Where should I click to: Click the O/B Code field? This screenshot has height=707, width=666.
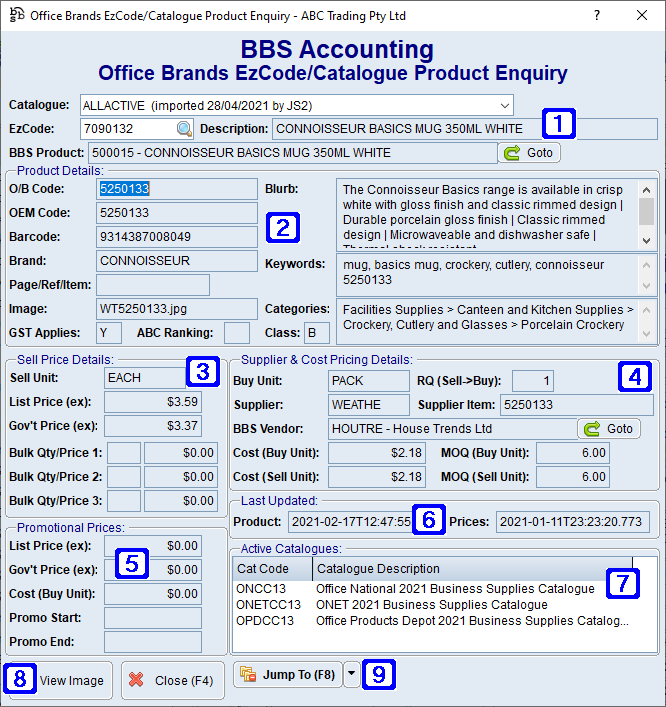176,189
